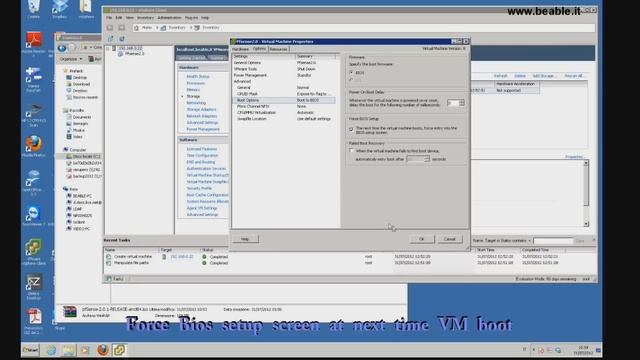Open the vSphere Administration menu
The width and height of the screenshot is (640, 360).
tap(169, 18)
